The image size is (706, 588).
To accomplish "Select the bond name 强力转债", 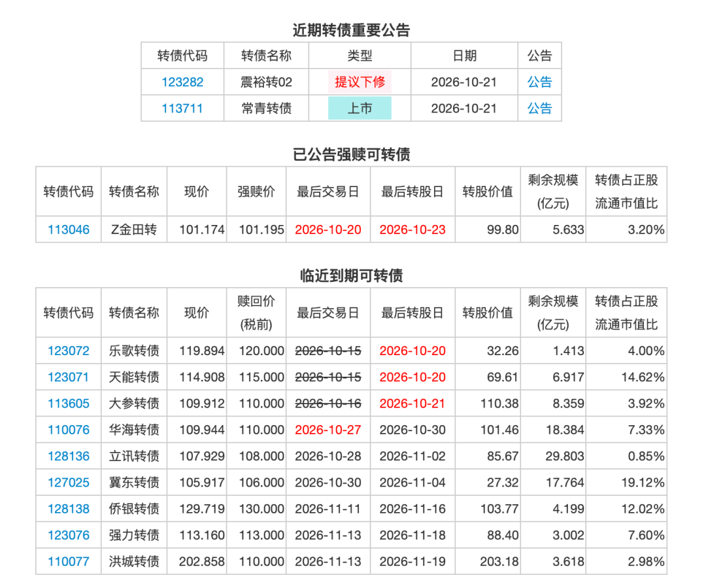I will [134, 535].
